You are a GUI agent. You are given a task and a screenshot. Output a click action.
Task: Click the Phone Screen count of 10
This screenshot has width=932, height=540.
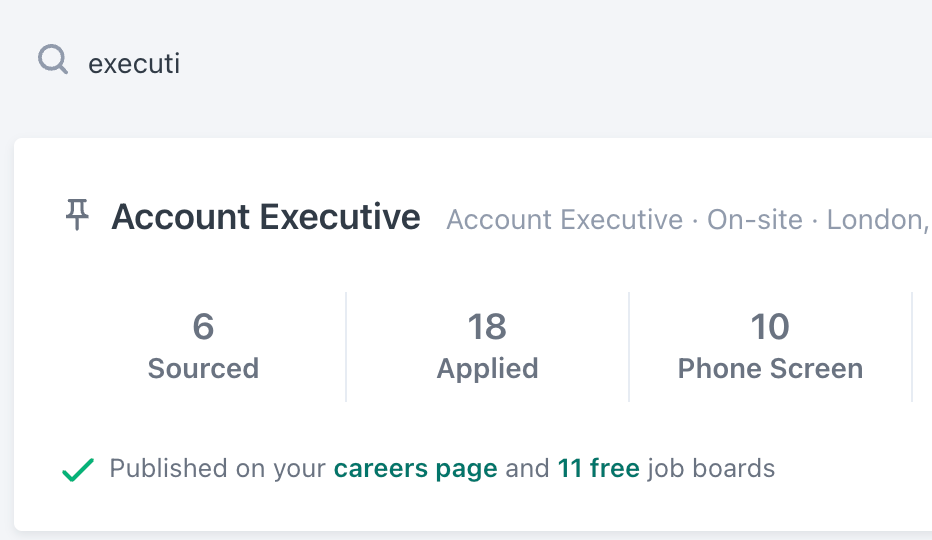[770, 327]
